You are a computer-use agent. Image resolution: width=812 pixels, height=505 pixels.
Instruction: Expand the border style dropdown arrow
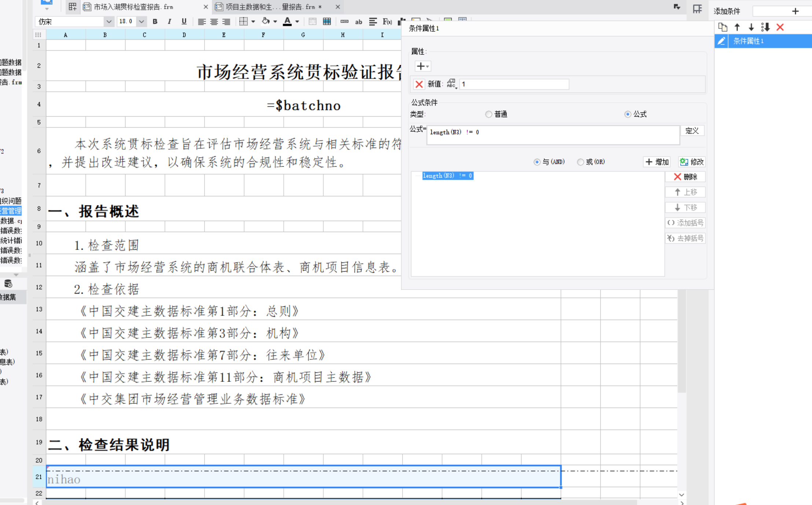[x=253, y=22]
